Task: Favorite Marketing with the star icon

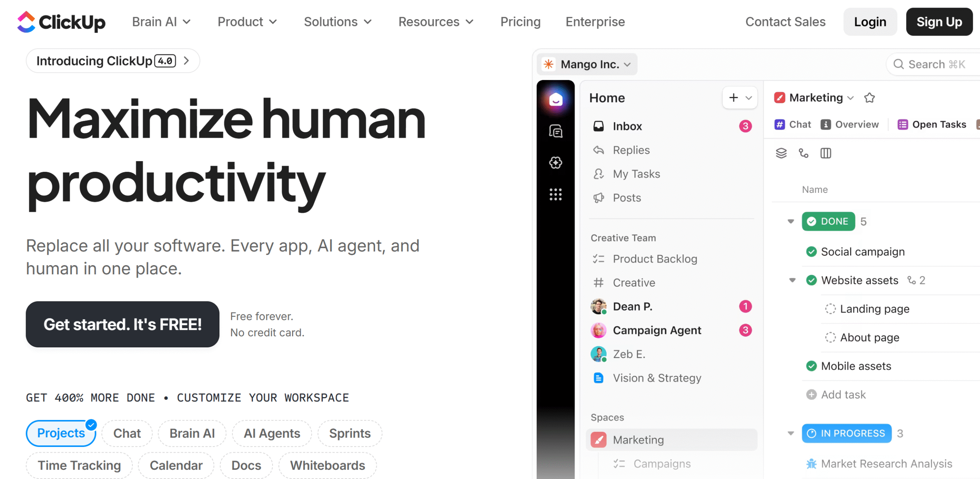Action: pos(869,98)
